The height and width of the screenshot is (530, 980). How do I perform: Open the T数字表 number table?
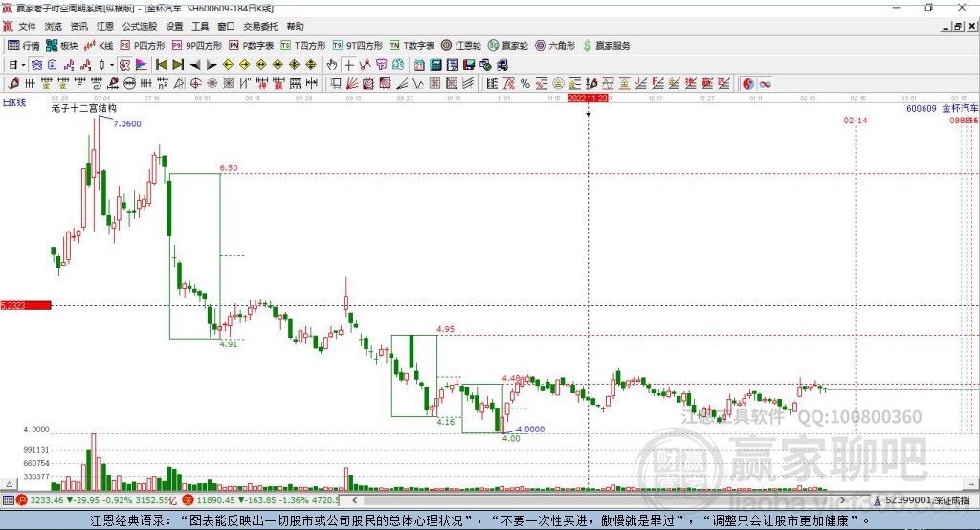[412, 46]
